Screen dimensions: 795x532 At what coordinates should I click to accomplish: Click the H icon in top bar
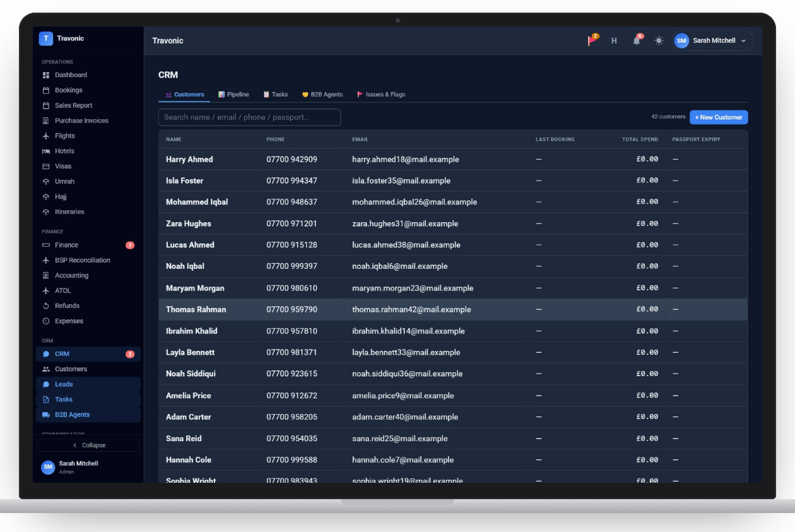pos(614,40)
